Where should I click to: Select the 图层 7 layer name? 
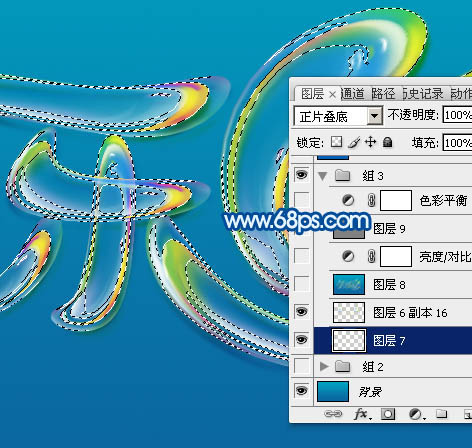click(389, 341)
